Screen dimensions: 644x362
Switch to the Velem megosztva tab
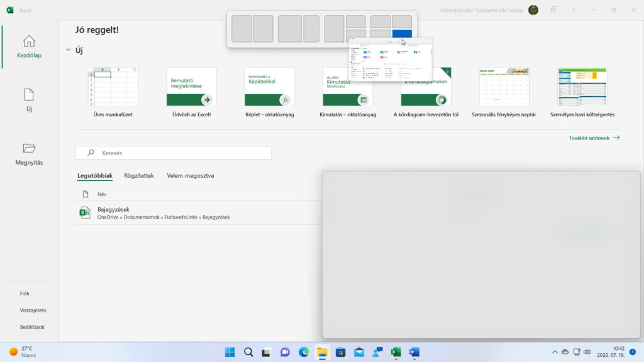coord(190,176)
